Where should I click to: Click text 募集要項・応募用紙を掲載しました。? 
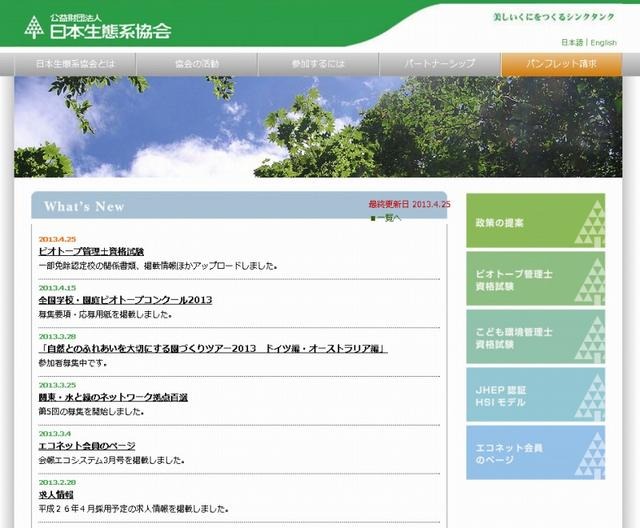click(x=105, y=315)
